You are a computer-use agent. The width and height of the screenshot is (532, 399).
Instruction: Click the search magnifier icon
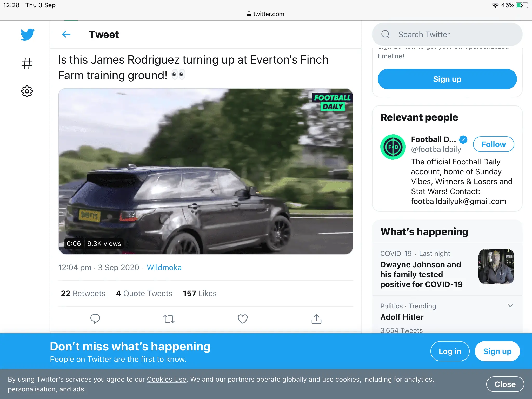[x=385, y=34]
